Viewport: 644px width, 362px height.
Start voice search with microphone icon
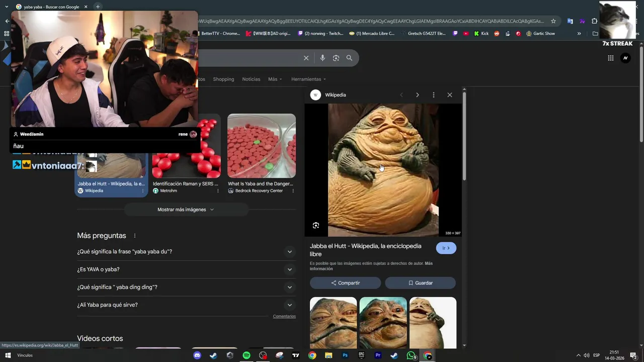coord(323,58)
